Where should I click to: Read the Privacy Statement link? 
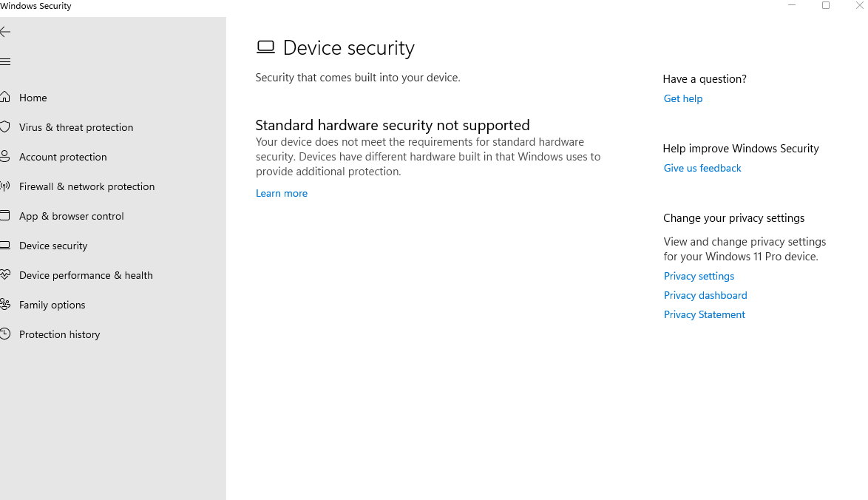704,314
